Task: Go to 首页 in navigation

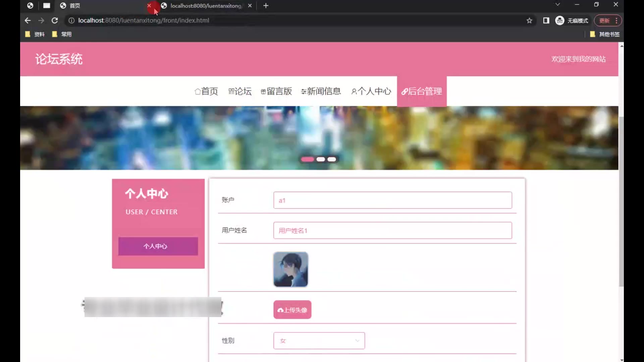Action: tap(206, 91)
